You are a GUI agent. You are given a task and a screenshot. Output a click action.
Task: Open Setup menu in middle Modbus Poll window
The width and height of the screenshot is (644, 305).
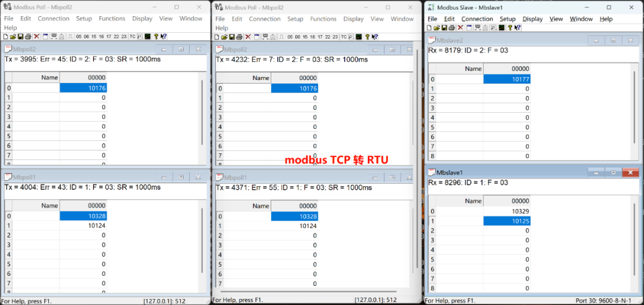(x=295, y=19)
